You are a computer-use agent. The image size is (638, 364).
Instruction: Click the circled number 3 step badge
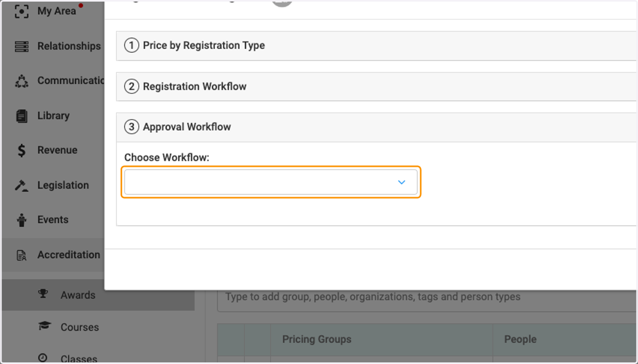131,127
